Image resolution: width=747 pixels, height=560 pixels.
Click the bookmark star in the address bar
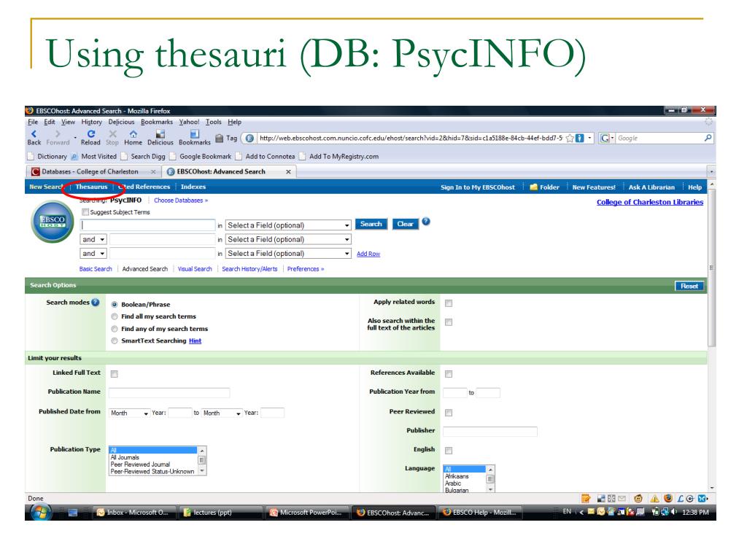pyautogui.click(x=569, y=138)
